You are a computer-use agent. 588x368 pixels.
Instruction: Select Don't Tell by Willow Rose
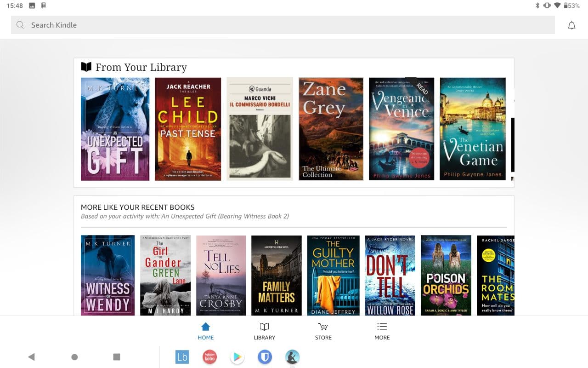point(390,275)
